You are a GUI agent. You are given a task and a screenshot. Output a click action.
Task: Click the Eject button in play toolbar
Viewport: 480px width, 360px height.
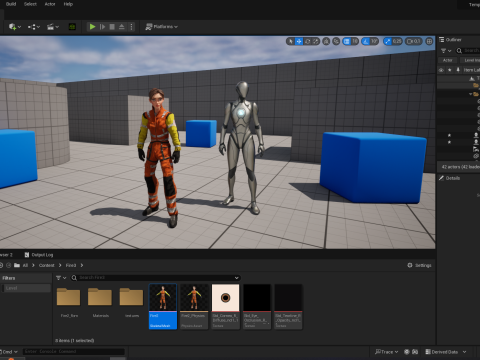(122, 27)
